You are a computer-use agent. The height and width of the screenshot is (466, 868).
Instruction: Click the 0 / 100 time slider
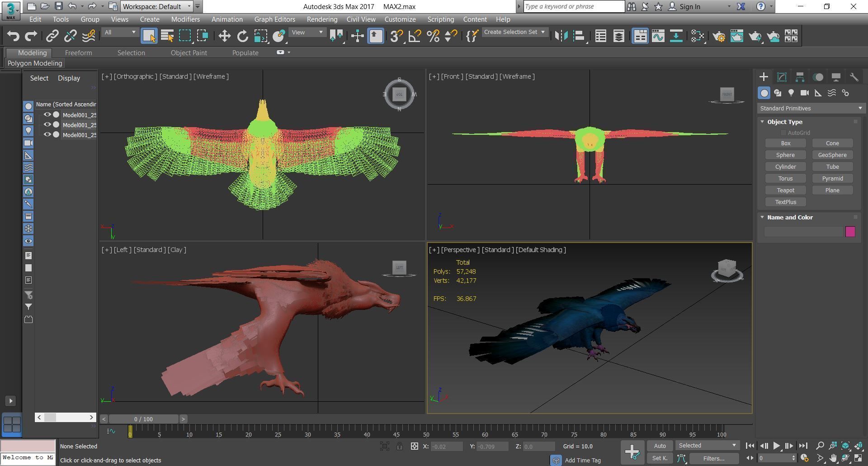pos(144,419)
